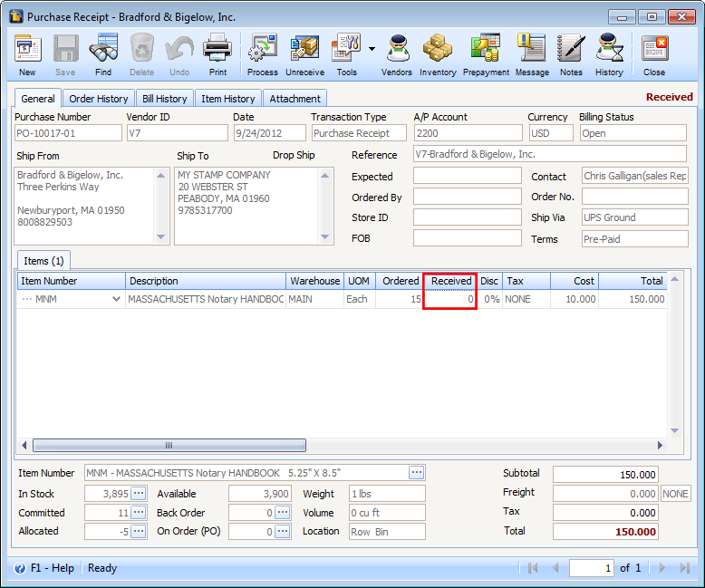The height and width of the screenshot is (588, 705).
Task: Open the Item Number lookup ellipsis button
Action: (x=416, y=472)
